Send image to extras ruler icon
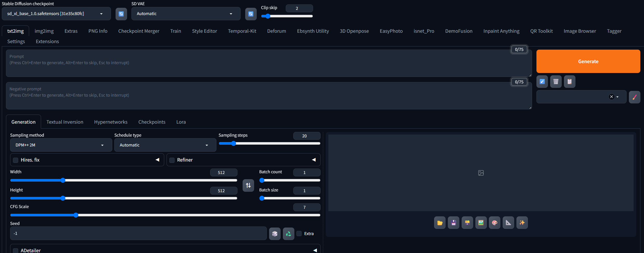Screen dimensions: 644x253 pos(508,223)
